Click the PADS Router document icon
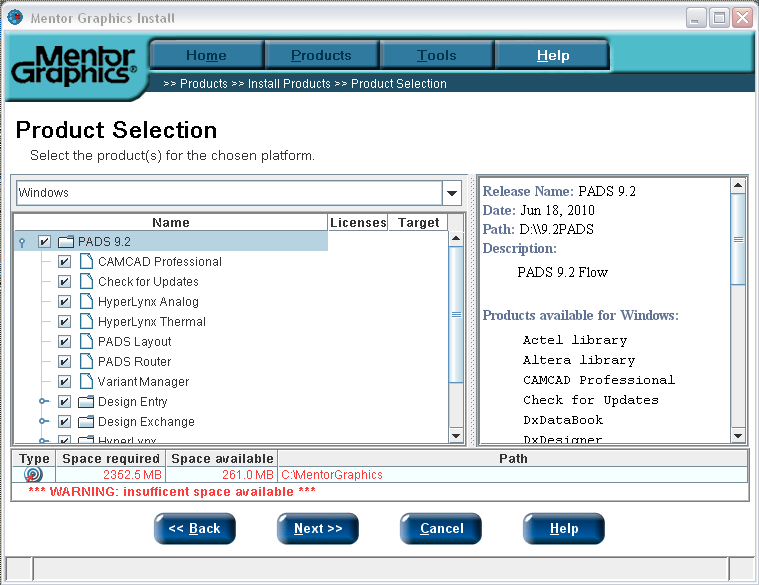The width and height of the screenshot is (759, 585). tap(86, 361)
